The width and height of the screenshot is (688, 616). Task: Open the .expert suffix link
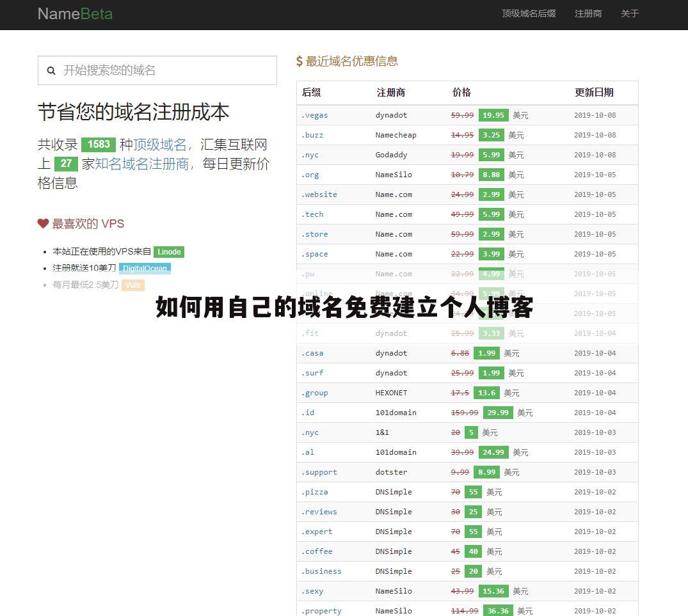(x=317, y=532)
